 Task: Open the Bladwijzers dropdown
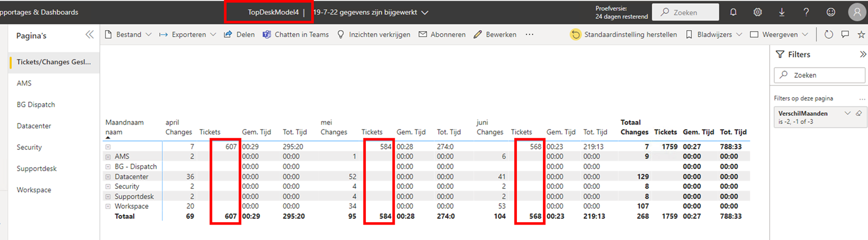click(713, 34)
